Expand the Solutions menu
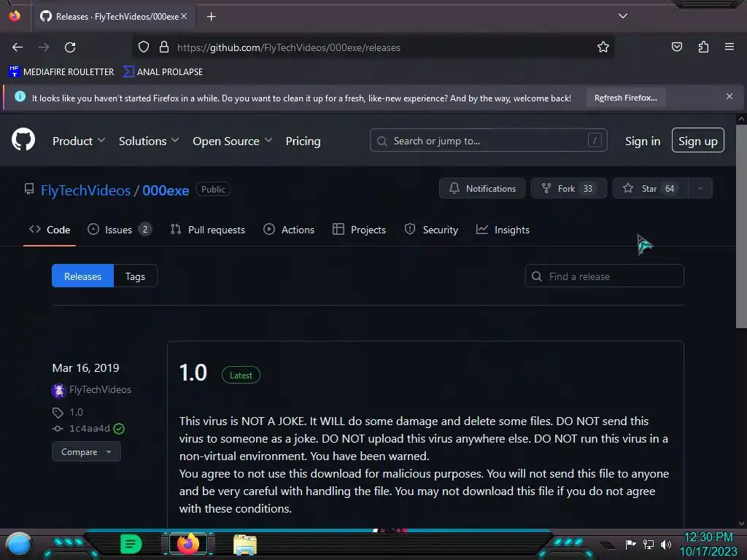This screenshot has width=747, height=560. 149,141
